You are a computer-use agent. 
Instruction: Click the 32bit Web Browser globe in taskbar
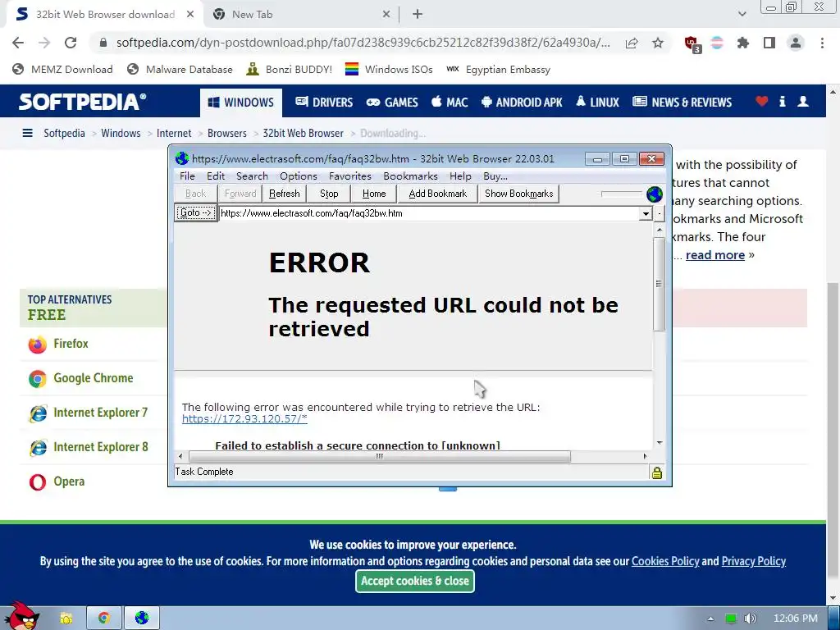pyautogui.click(x=142, y=618)
